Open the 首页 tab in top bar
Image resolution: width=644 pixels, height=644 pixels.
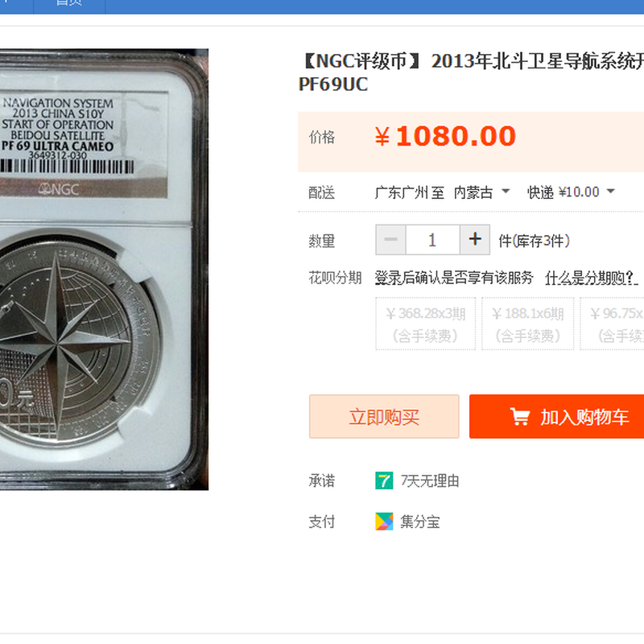69,4
